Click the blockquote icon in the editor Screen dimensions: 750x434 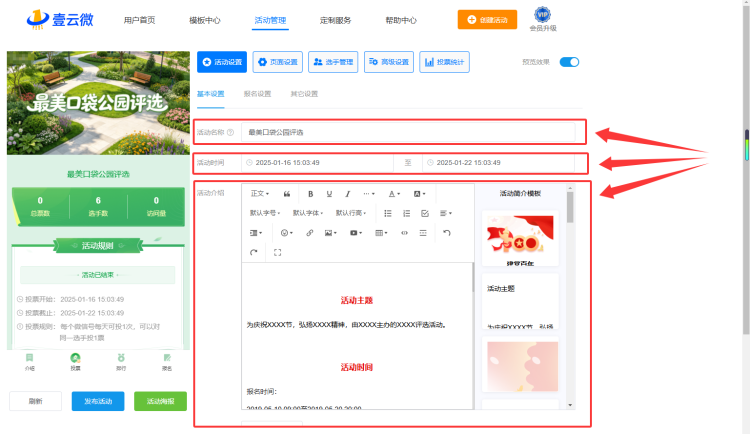287,194
